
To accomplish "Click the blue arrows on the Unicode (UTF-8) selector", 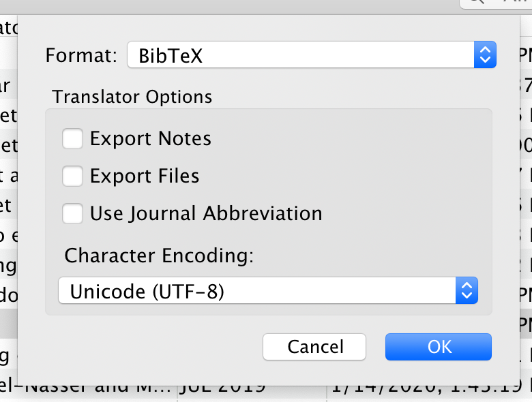I will (x=467, y=292).
